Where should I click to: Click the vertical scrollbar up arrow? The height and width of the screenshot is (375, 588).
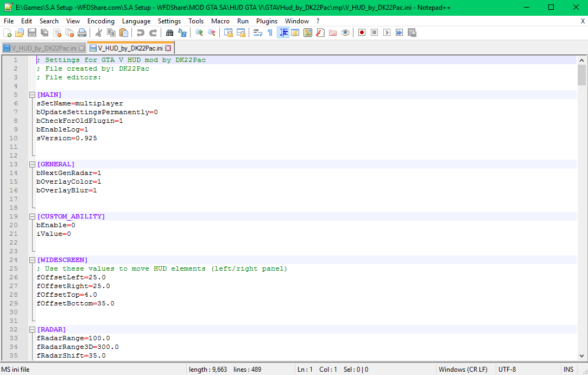(581, 60)
